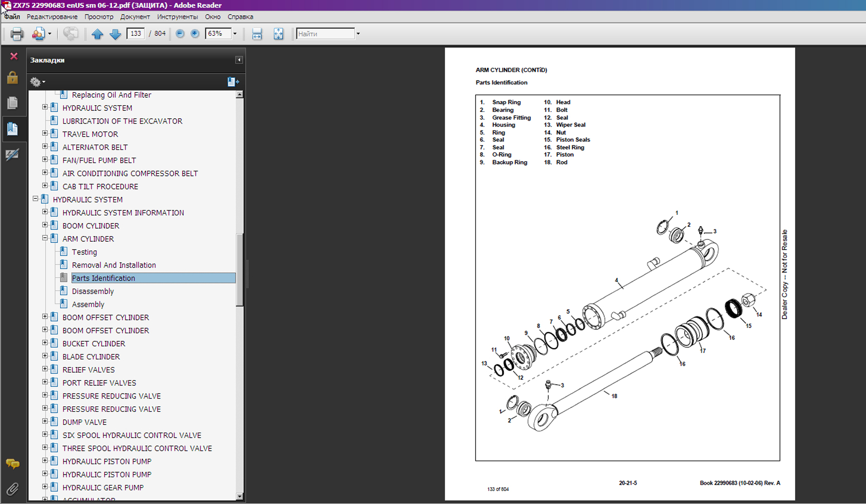Expand the BOOM CYLINDER bookmark

click(x=45, y=225)
